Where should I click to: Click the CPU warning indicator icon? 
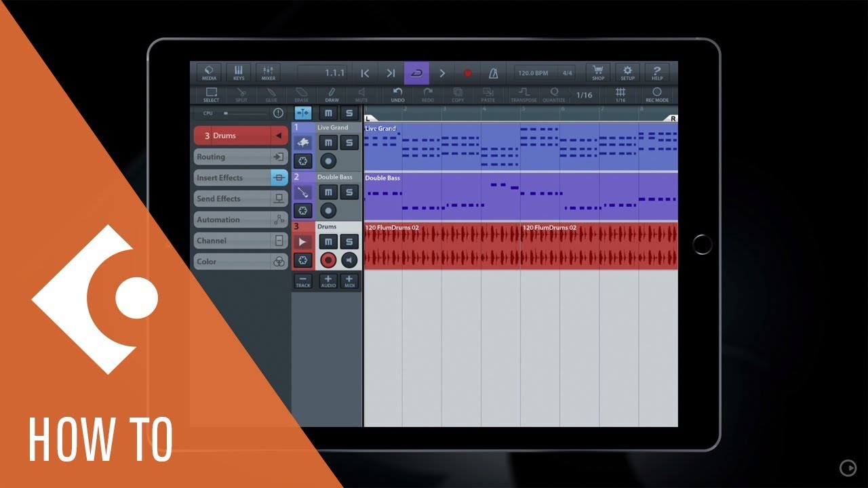point(278,113)
